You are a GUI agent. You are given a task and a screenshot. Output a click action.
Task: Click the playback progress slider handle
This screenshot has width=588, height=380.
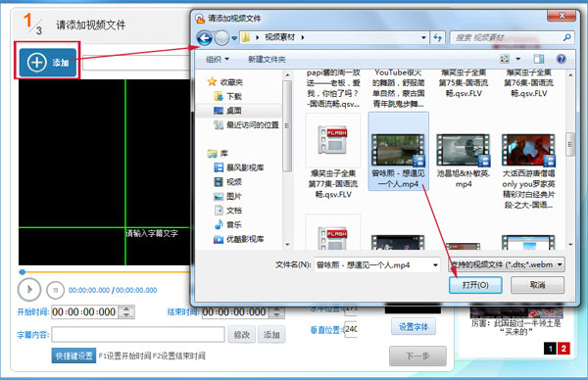tap(23, 271)
